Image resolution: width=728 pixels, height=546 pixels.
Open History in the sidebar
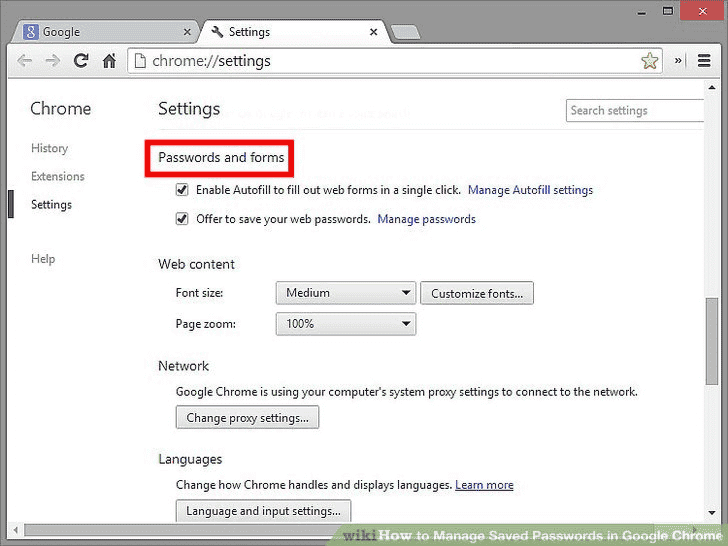[49, 148]
